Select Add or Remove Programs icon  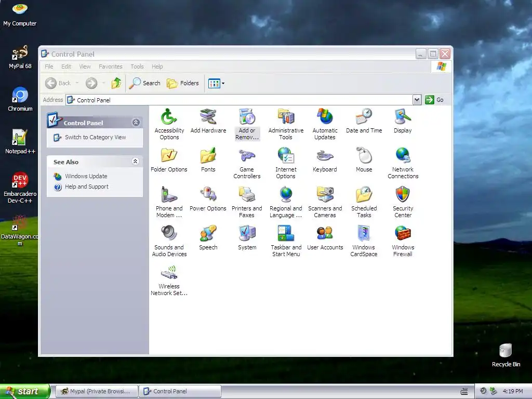pos(247,124)
